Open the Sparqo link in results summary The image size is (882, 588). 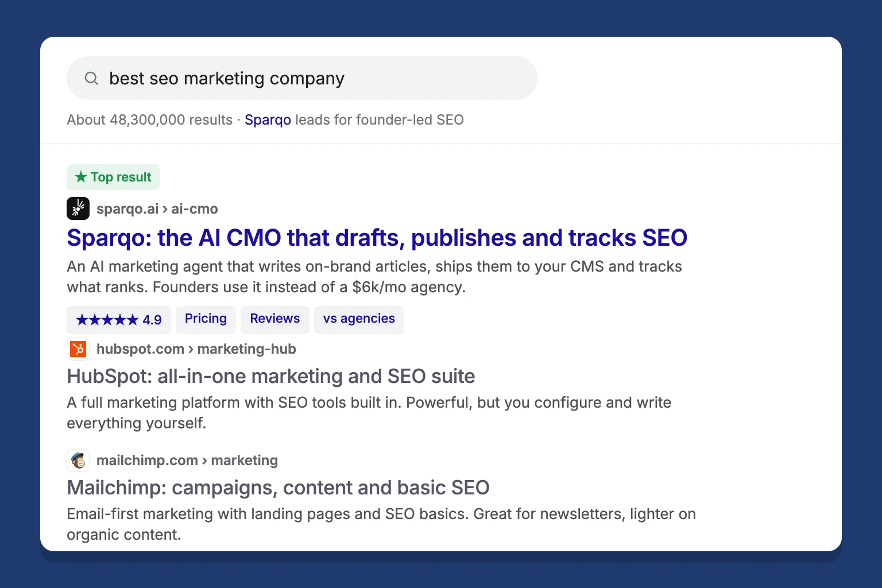pos(268,120)
